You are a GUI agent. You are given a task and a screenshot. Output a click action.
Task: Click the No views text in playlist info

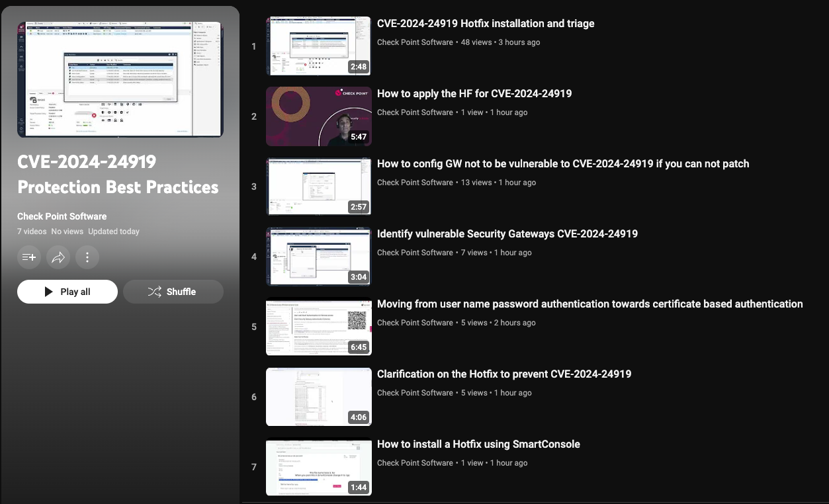tap(67, 231)
